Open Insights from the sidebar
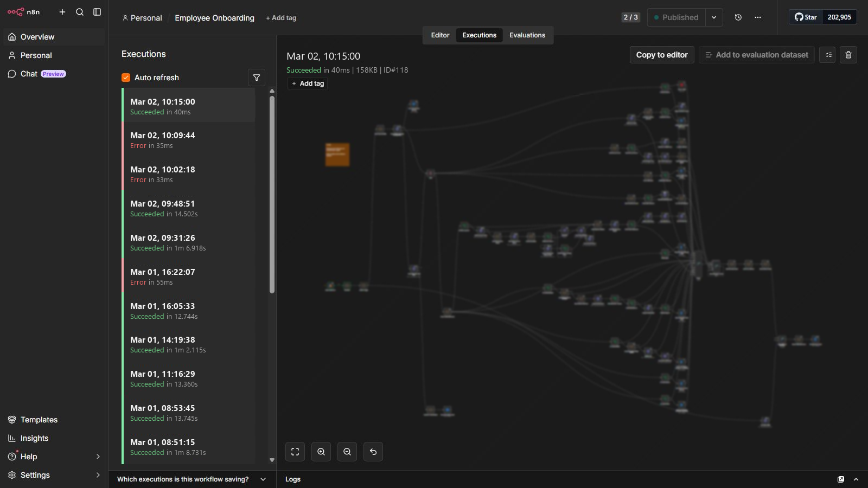 point(54,438)
